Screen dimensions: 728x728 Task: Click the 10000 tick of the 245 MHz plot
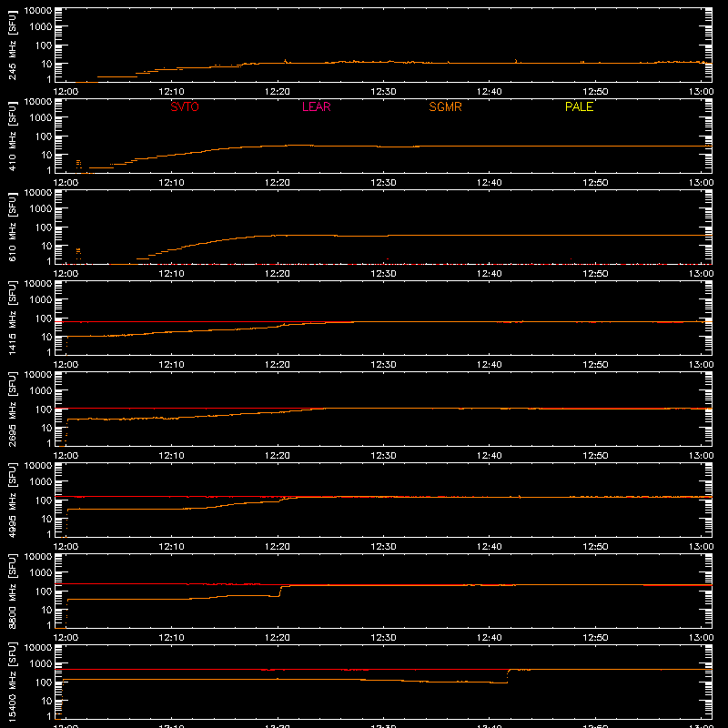(x=38, y=11)
